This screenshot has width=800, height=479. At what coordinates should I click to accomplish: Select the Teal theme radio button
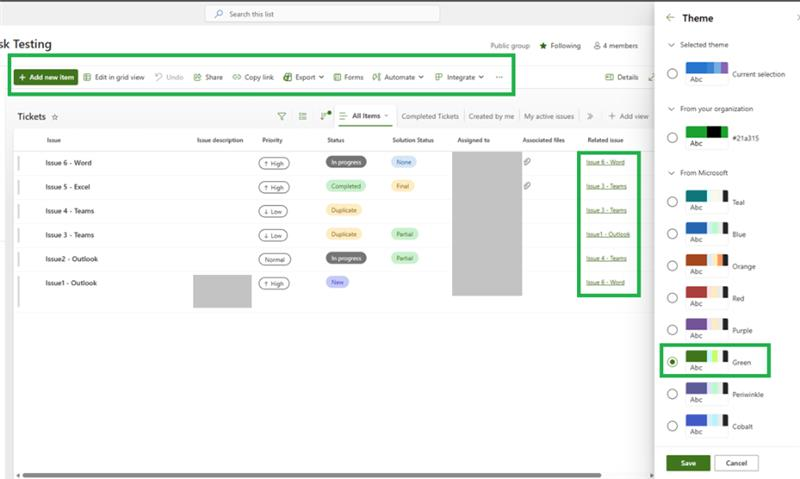[x=672, y=202]
